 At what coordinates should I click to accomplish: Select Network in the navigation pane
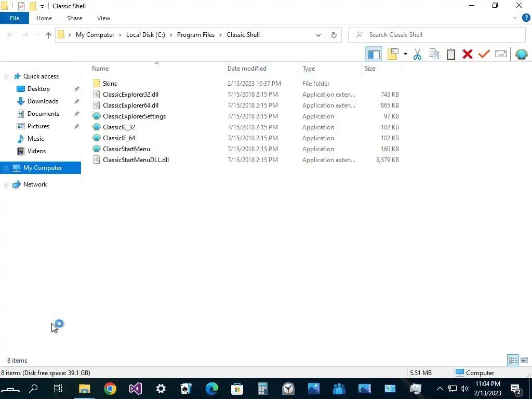pos(35,184)
